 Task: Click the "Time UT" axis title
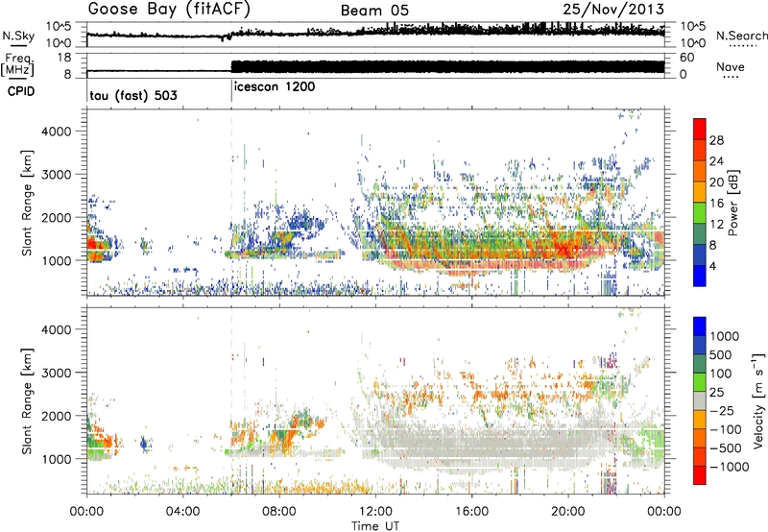[375, 526]
